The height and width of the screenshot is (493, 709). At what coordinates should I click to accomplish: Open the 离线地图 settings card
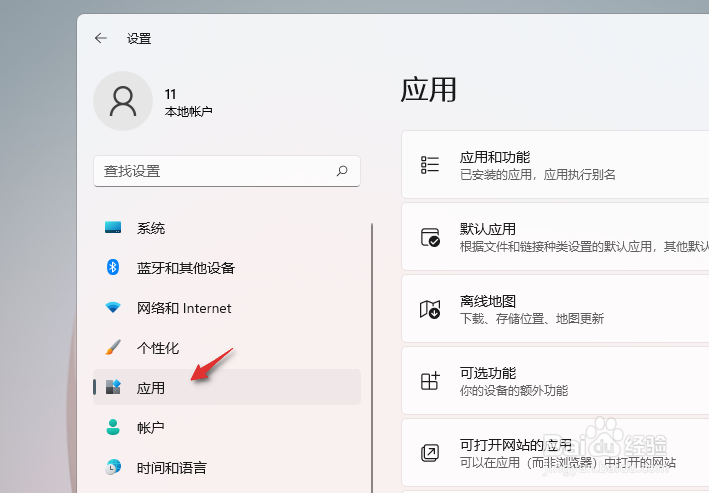pos(555,309)
